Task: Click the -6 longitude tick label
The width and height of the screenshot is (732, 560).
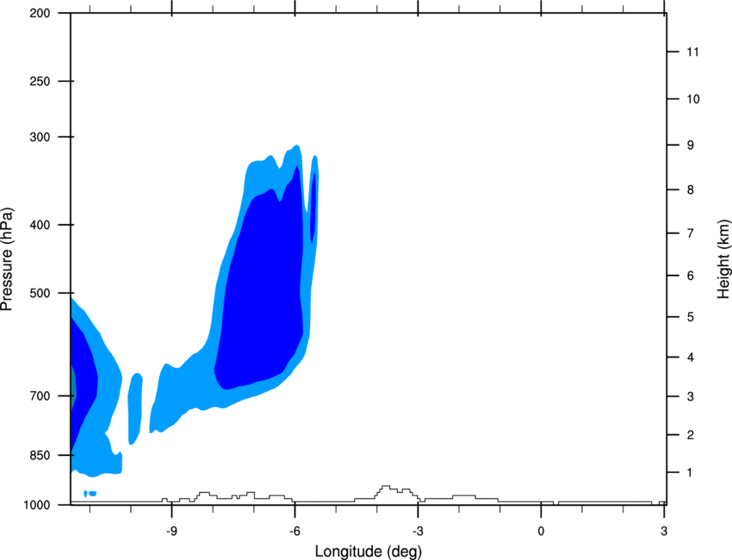Action: coord(295,531)
